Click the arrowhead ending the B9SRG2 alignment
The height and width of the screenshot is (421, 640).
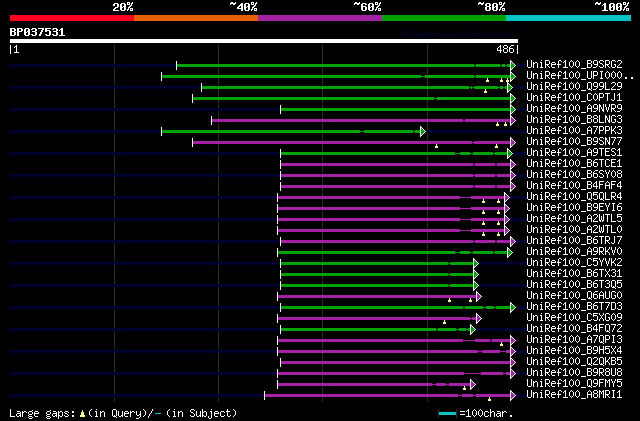pos(513,65)
